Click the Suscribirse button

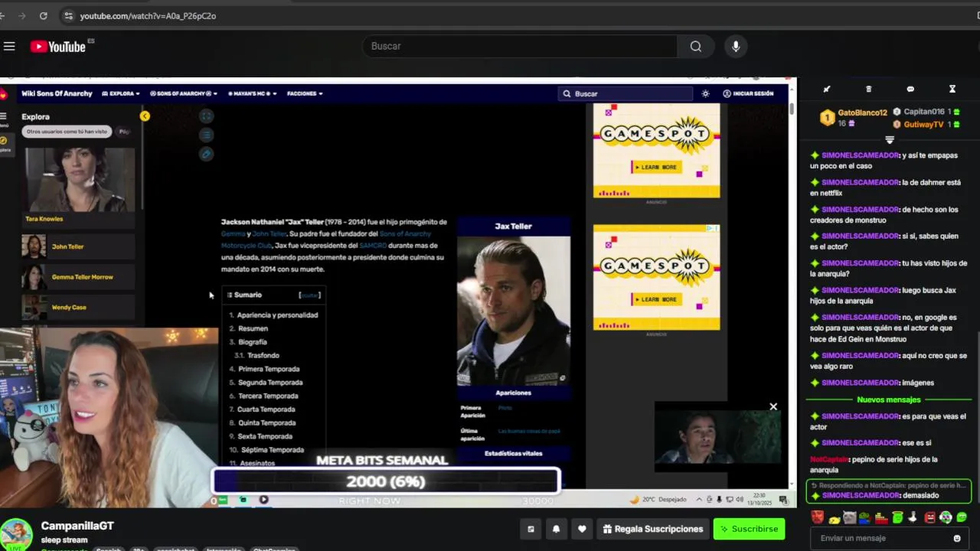749,529
